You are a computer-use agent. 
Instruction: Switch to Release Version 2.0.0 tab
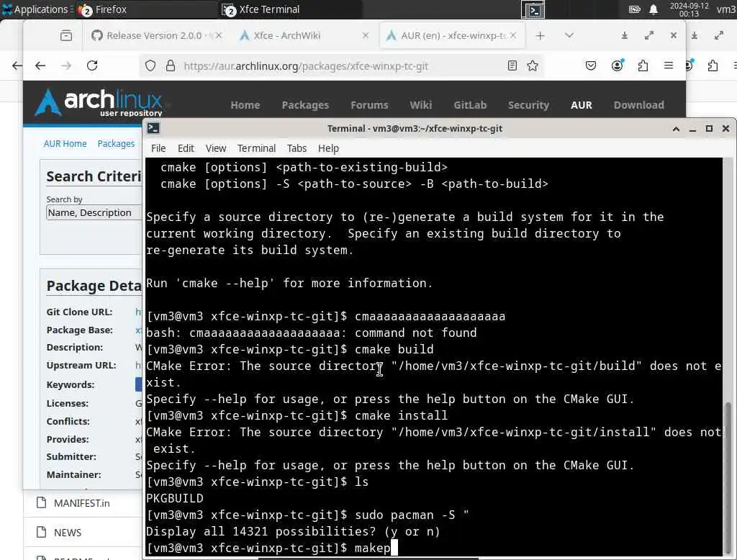tap(156, 35)
